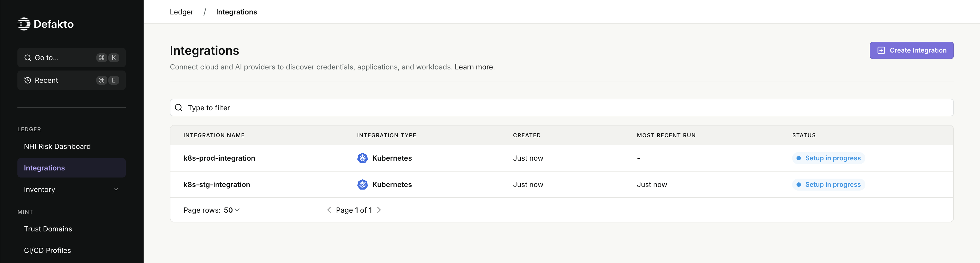
Task: Click the Integrations breadcrumb
Action: [x=237, y=12]
